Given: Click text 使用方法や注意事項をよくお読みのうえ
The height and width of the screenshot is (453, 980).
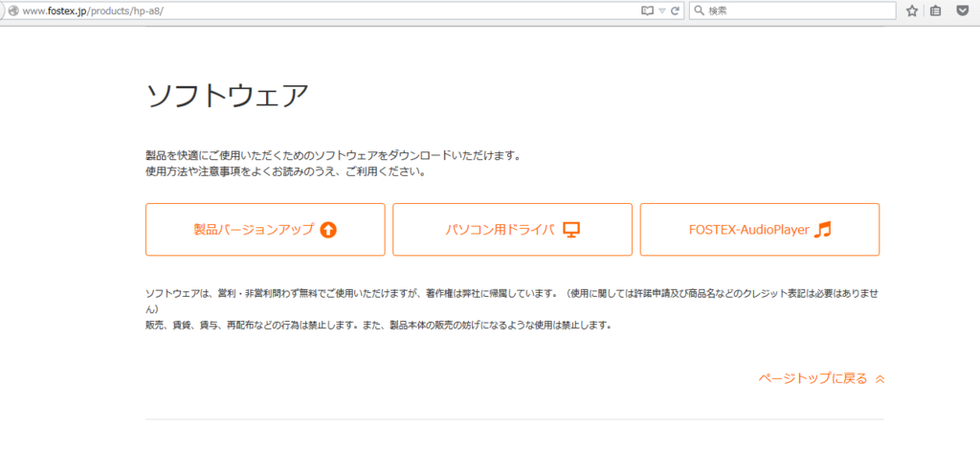Looking at the screenshot, I should click(240, 171).
